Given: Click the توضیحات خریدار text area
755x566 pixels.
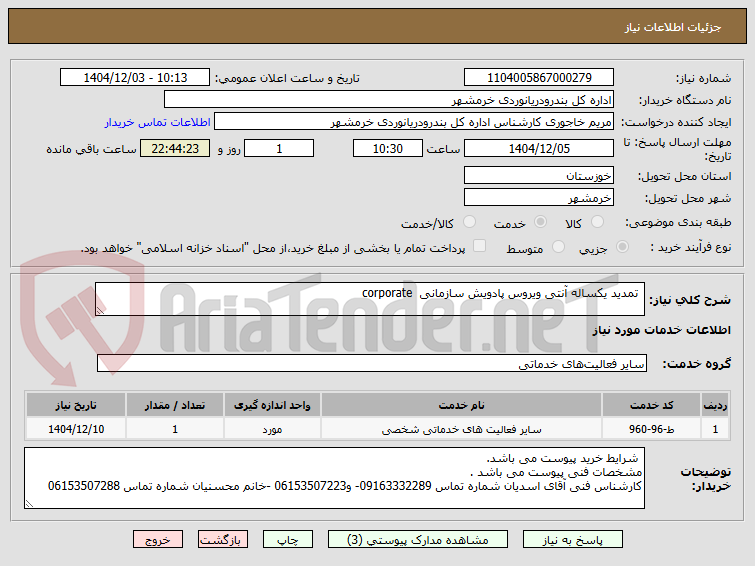Looking at the screenshot, I should [334, 478].
